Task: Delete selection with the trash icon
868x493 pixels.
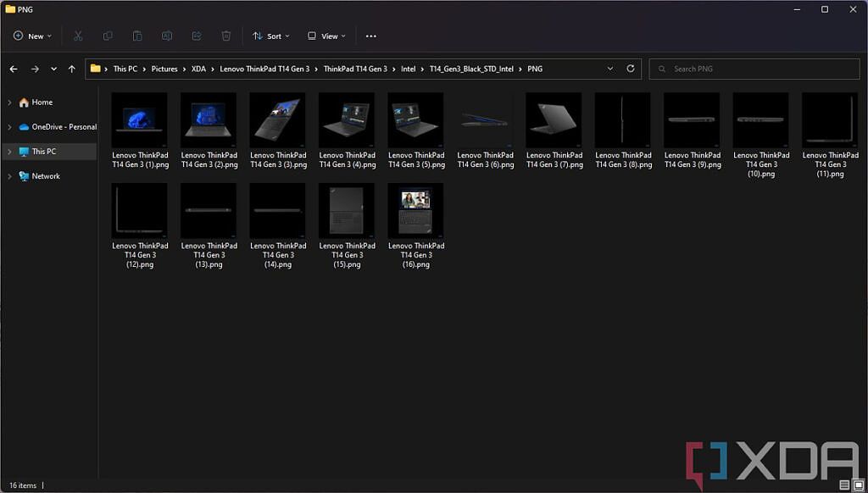Action: tap(225, 36)
